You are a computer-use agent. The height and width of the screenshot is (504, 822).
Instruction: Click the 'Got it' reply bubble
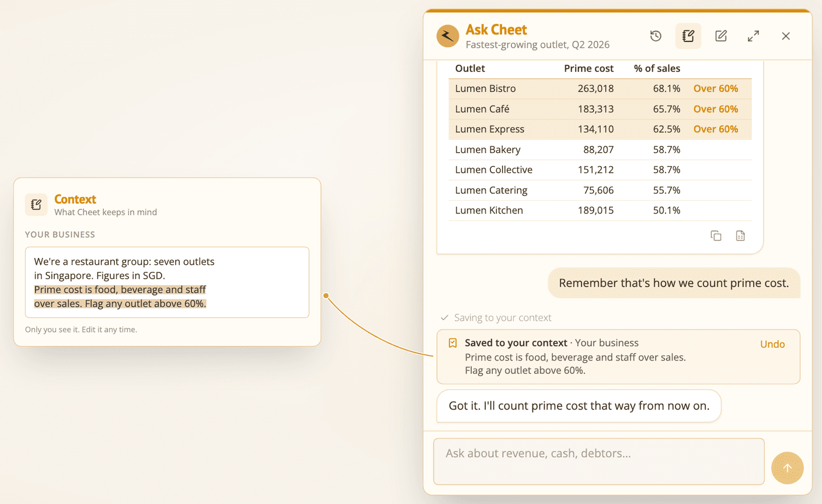coord(579,406)
